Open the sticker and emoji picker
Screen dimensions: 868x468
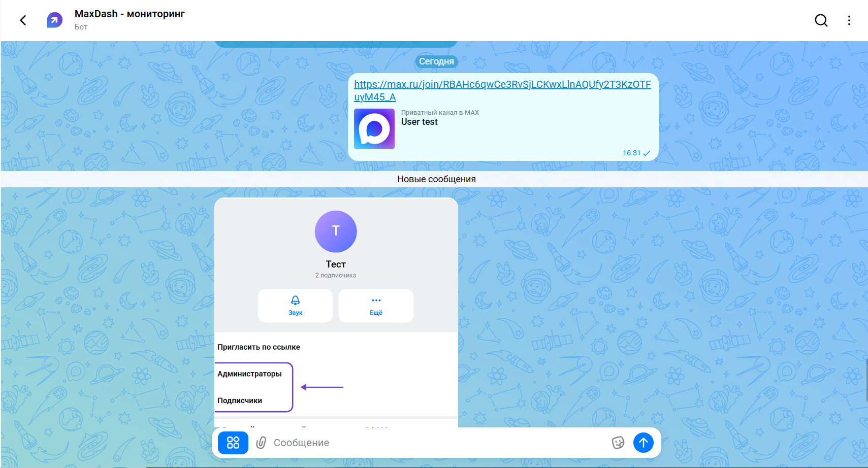pyautogui.click(x=618, y=443)
